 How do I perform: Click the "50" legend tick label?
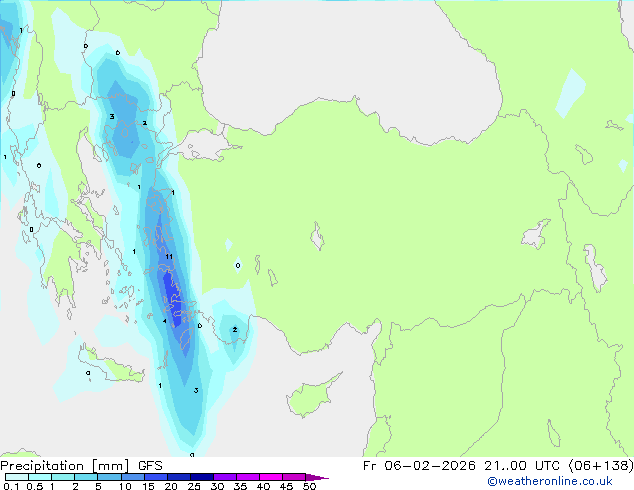pyautogui.click(x=309, y=486)
